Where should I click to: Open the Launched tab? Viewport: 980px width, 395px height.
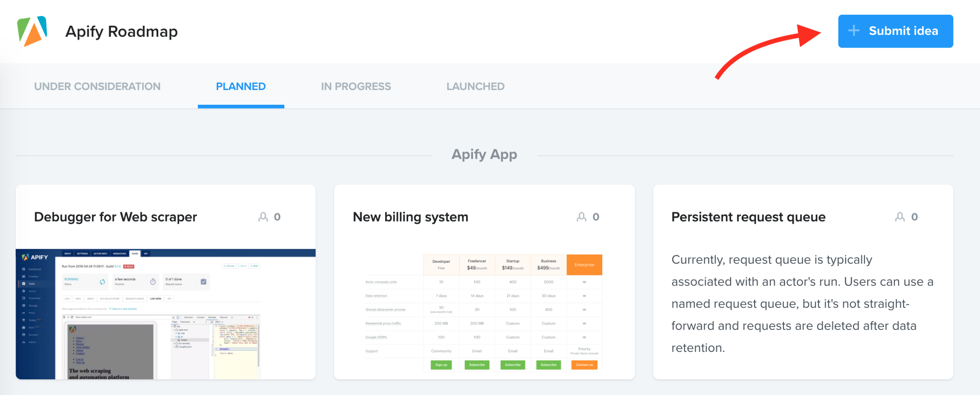475,87
